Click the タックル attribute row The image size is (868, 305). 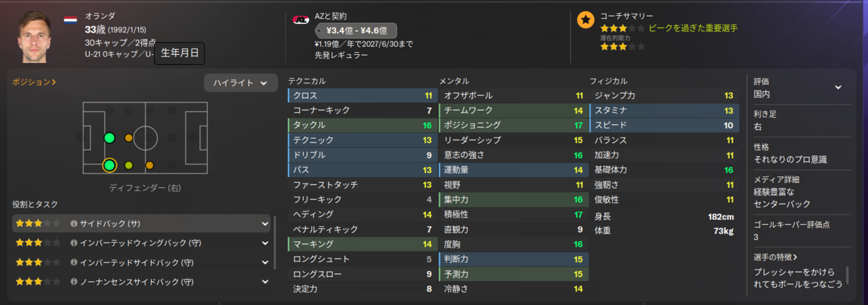click(x=362, y=125)
